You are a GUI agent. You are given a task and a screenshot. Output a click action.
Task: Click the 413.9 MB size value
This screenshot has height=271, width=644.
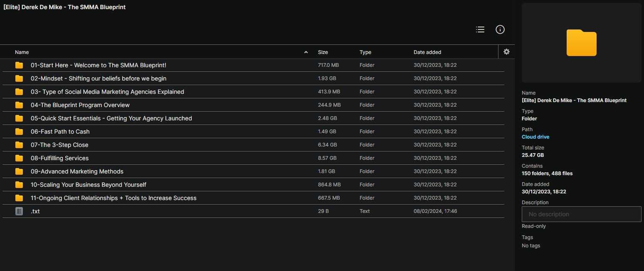329,92
